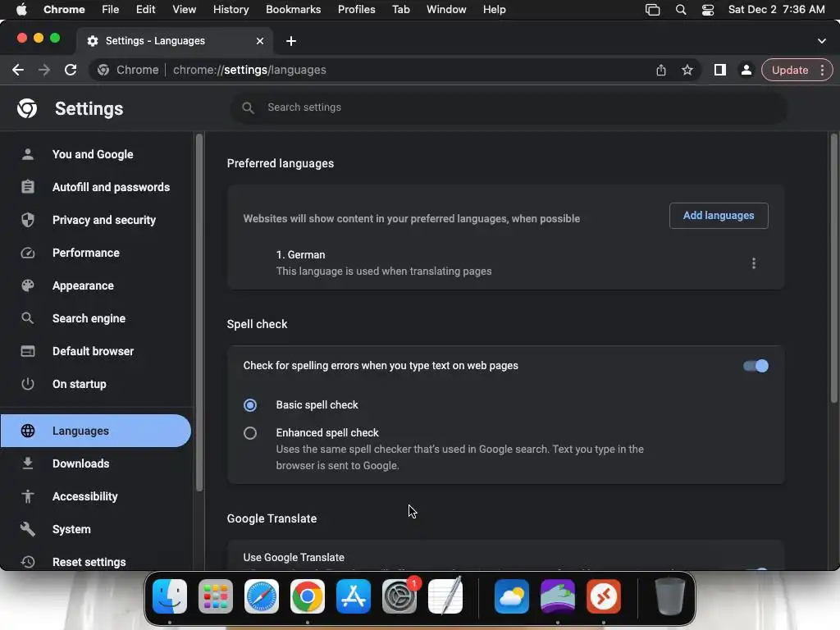The width and height of the screenshot is (840, 630).
Task: Click the sidebar scrollbar
Action: [x=199, y=313]
